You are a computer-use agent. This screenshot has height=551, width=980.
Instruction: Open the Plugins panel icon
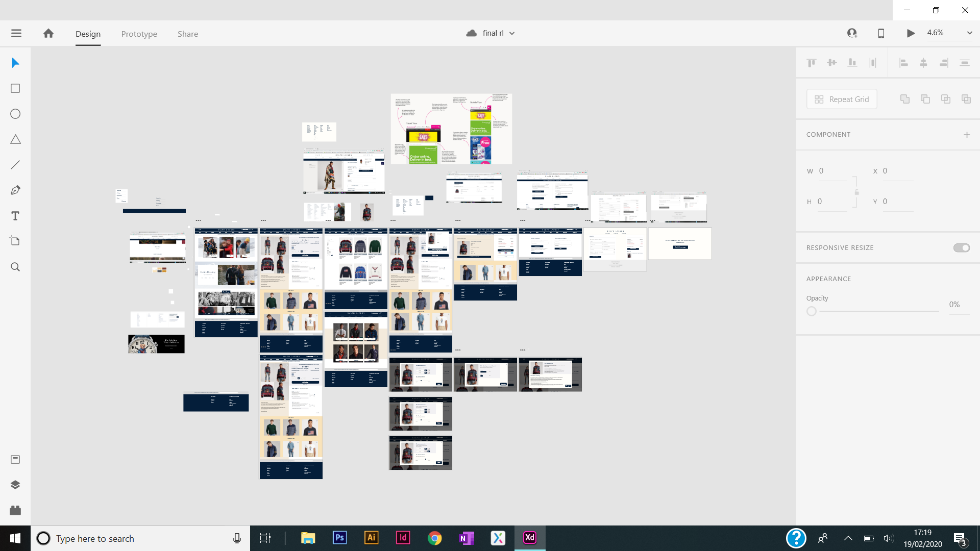pos(15,510)
